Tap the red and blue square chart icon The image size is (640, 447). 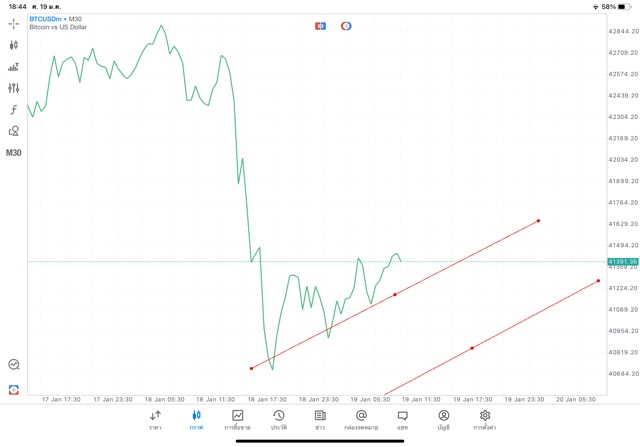(x=321, y=25)
